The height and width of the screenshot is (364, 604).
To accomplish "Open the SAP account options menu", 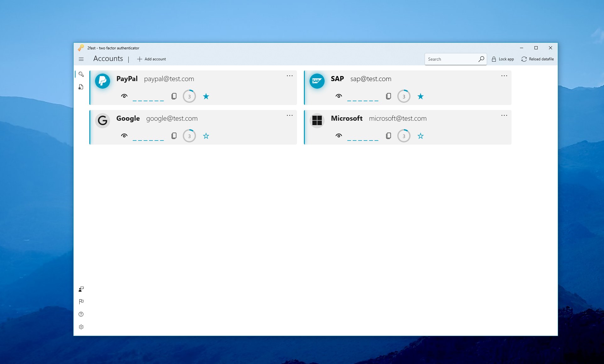I will (x=504, y=75).
